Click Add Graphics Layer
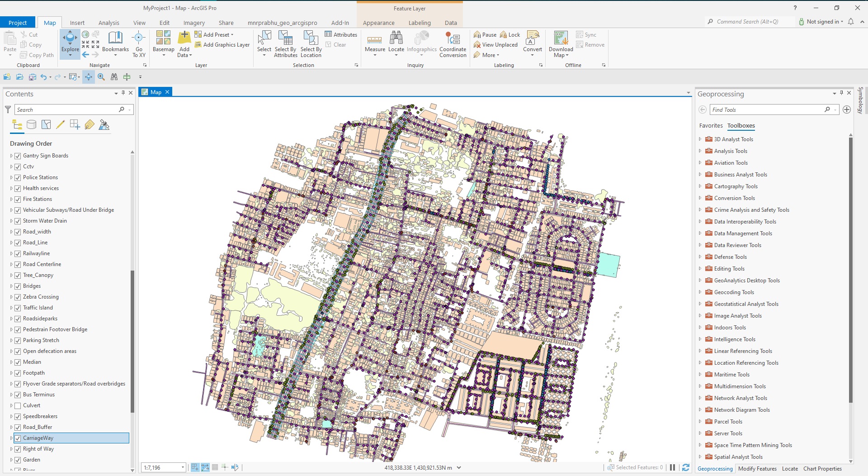This screenshot has width=868, height=476. click(x=222, y=45)
